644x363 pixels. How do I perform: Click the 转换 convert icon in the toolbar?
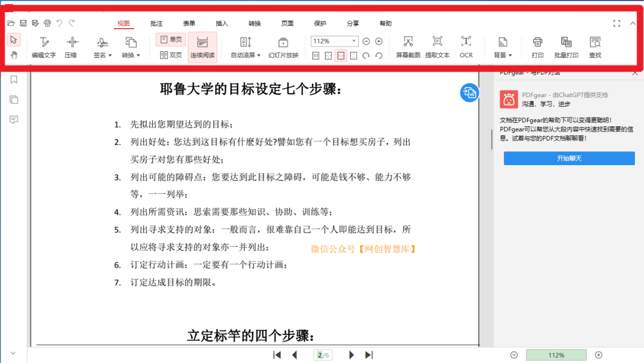[130, 42]
